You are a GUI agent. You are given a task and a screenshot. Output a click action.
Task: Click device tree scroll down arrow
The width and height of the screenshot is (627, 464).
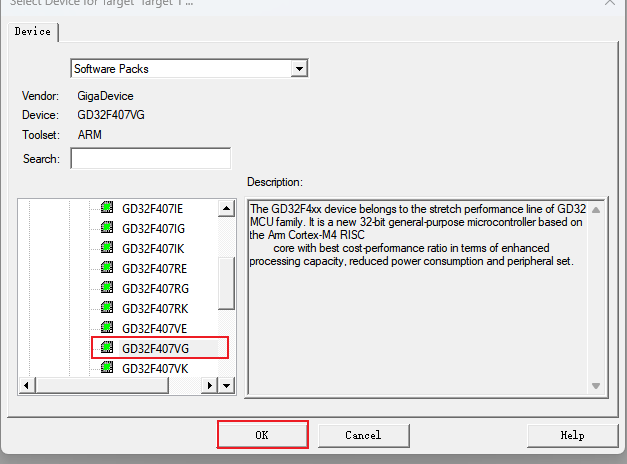click(226, 386)
